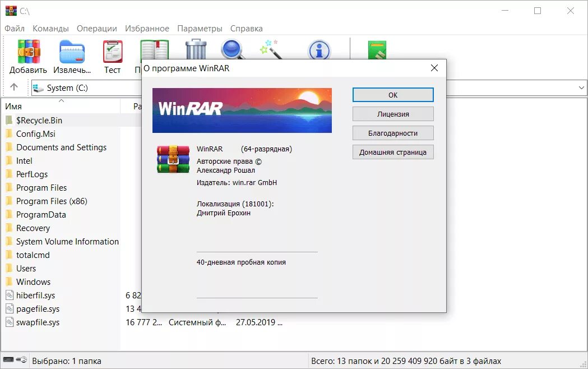Click the hiberfil.sys file icon
Image resolution: width=588 pixels, height=369 pixels.
(10, 295)
